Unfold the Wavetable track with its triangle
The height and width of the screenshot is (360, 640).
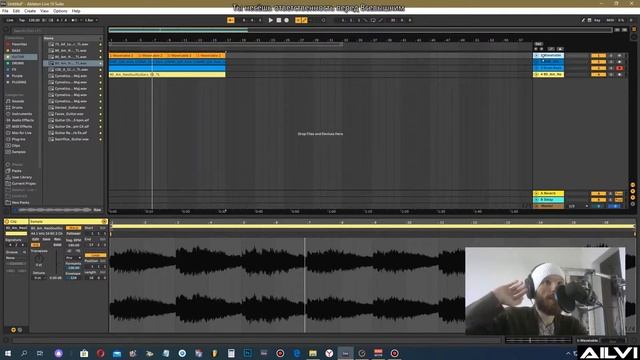pyautogui.click(x=536, y=56)
